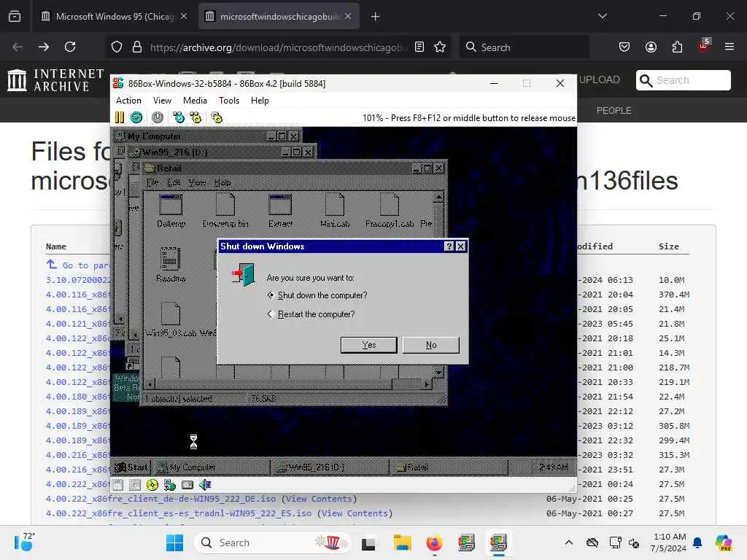Reload the page in Firefox
Screen dimensions: 747x560
(x=71, y=47)
